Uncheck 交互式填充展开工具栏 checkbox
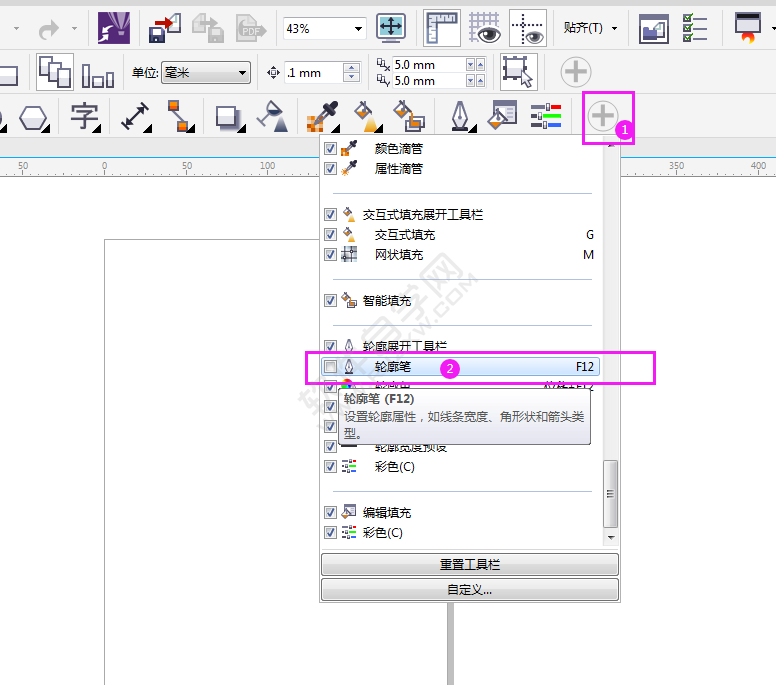This screenshot has width=776, height=685. coord(331,214)
